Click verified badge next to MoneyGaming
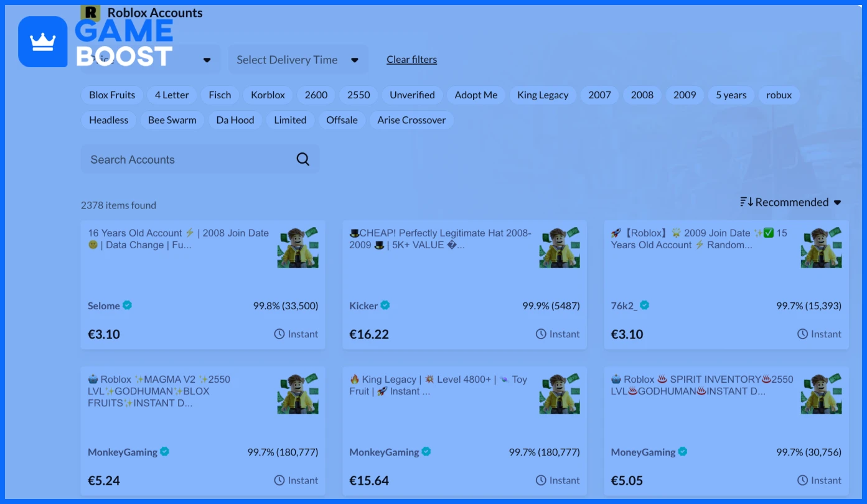The width and height of the screenshot is (867, 504). tap(683, 452)
